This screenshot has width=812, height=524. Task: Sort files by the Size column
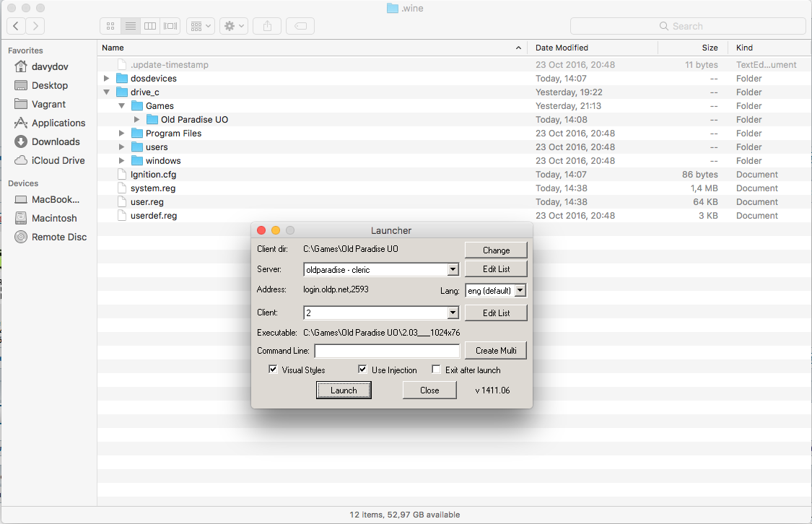coord(710,48)
